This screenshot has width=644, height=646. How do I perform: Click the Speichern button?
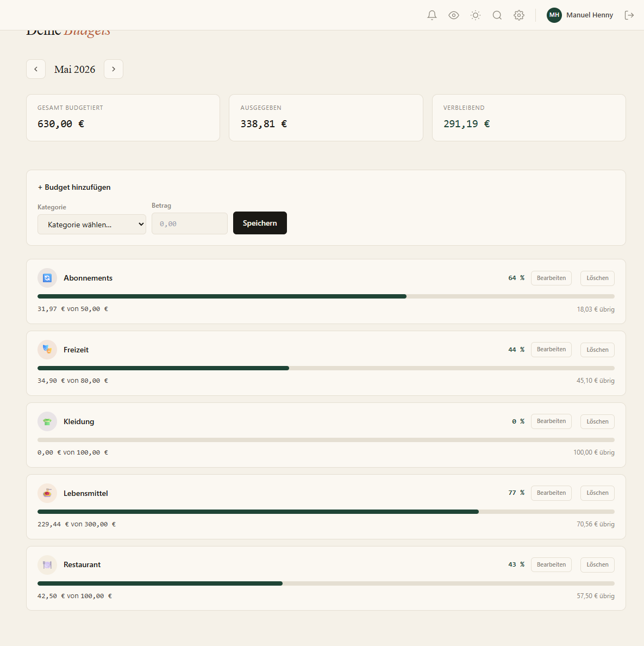pyautogui.click(x=260, y=223)
